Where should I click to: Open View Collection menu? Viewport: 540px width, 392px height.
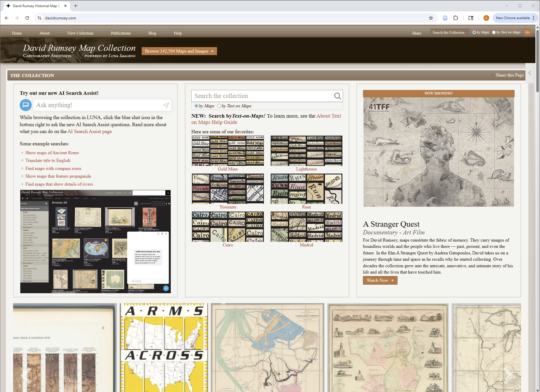click(80, 33)
